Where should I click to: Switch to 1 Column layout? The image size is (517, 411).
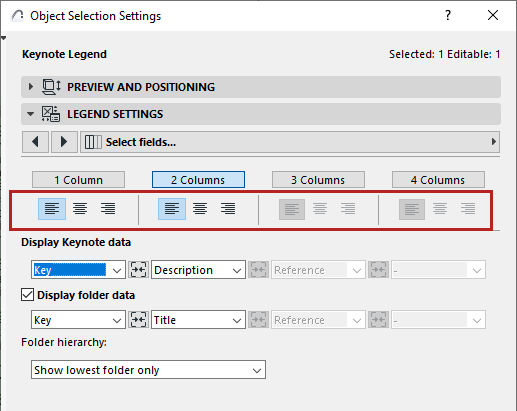click(78, 180)
